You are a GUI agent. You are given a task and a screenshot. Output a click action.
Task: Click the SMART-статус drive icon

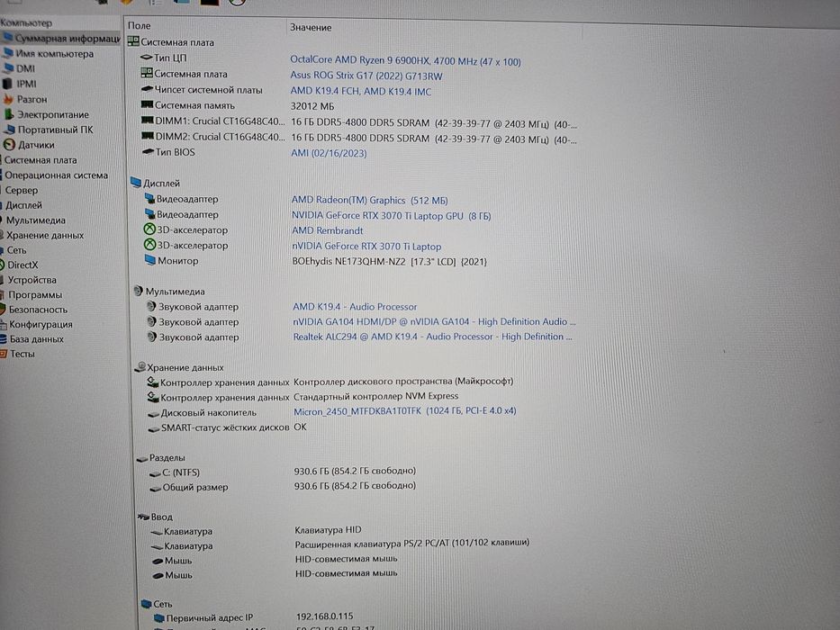tap(154, 428)
